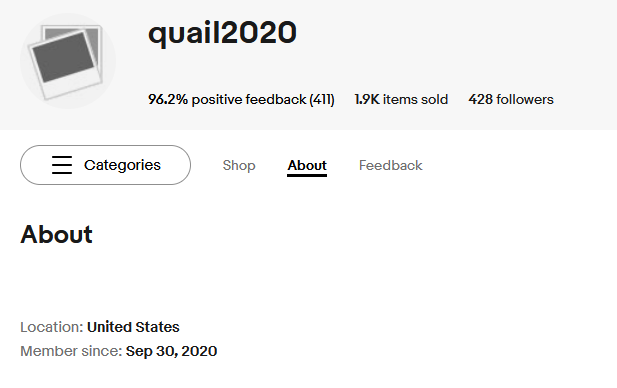Screen dimensions: 617x388
Task: Click the United States location value
Action: tap(133, 327)
